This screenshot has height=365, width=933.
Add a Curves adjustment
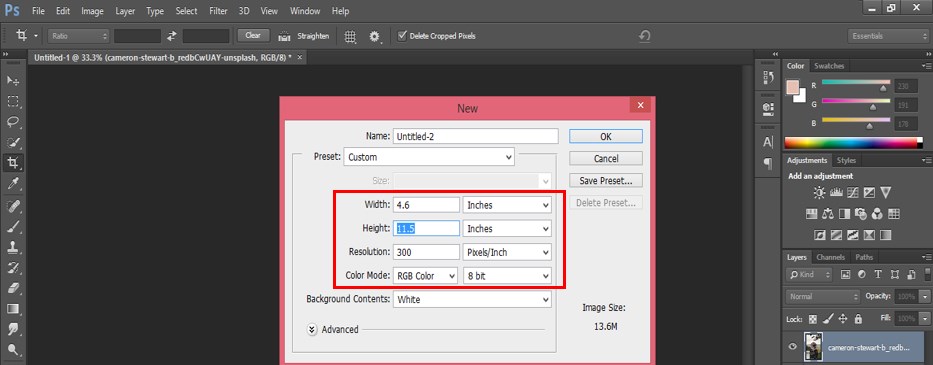[x=853, y=192]
